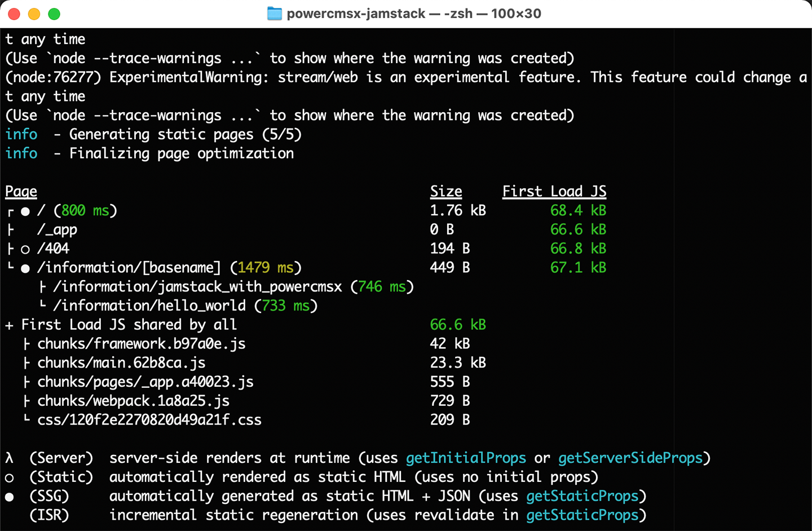Click the window title 'powercmsx-jamstack — -zsh — 100×30'
The height and width of the screenshot is (531, 812).
(x=414, y=14)
